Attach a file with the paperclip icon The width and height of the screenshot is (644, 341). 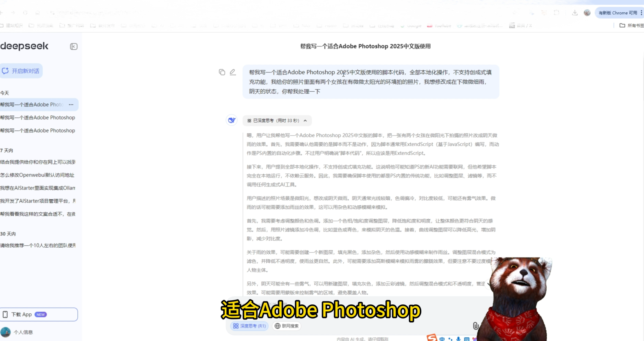tap(475, 326)
